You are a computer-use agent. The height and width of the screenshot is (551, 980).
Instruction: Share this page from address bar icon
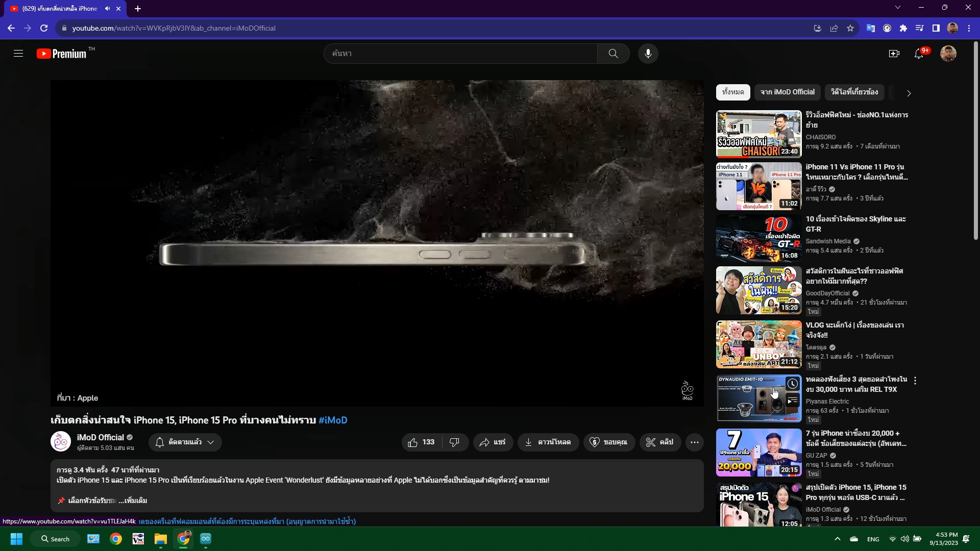click(x=834, y=28)
